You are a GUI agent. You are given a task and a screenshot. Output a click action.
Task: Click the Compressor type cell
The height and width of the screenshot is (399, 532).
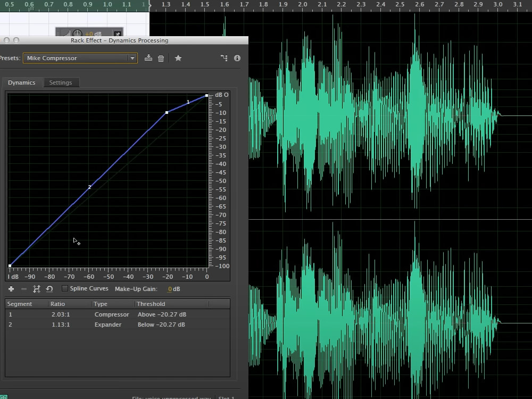tap(112, 314)
